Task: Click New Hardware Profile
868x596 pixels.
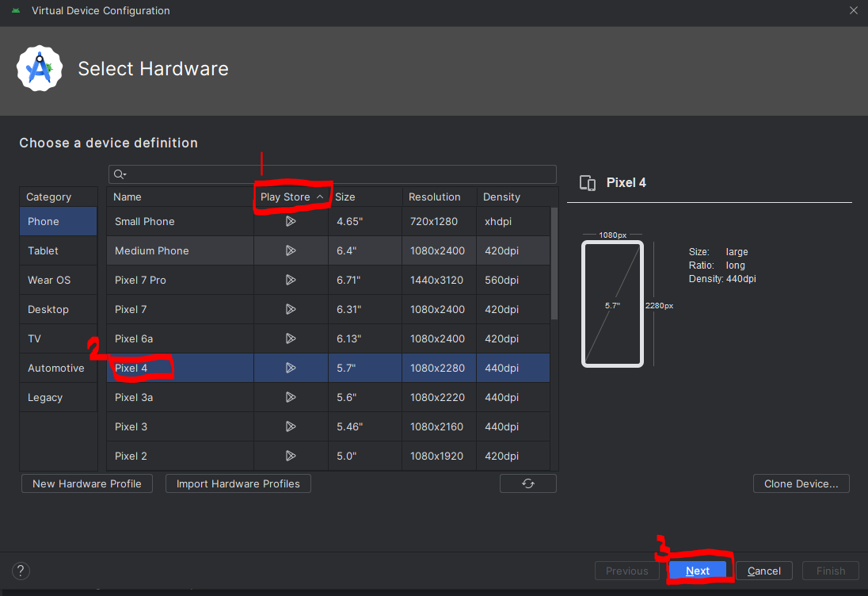Action: click(x=87, y=483)
